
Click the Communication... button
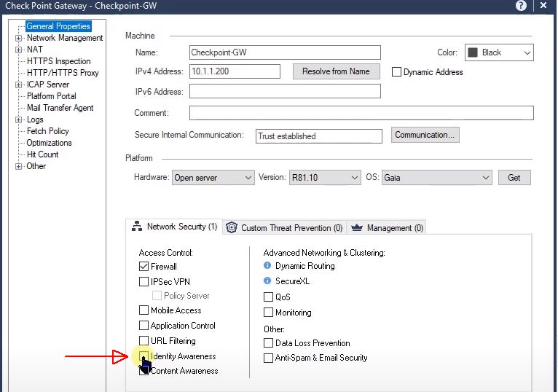point(425,135)
